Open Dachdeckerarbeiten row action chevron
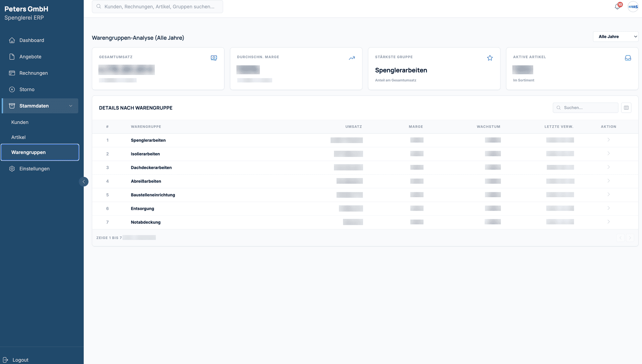The image size is (642, 364). [x=609, y=167]
